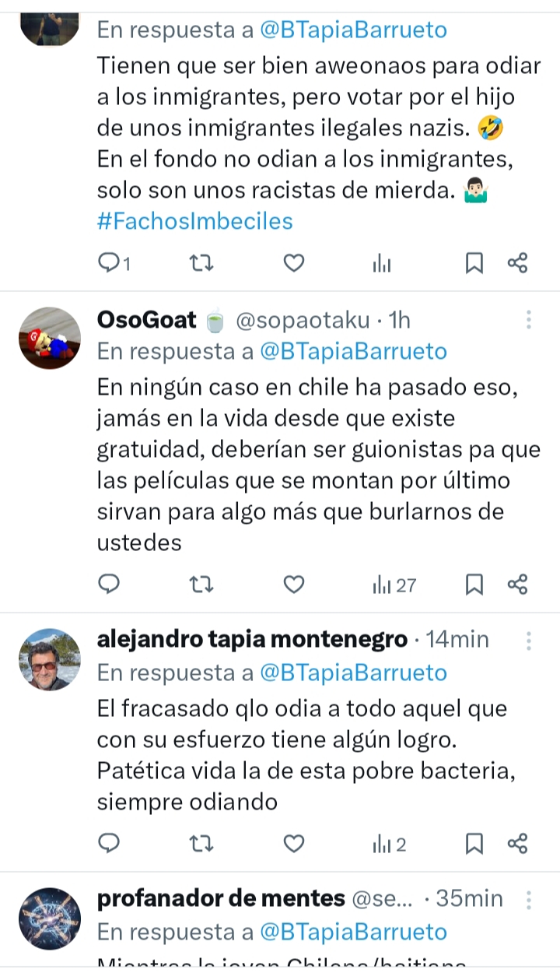Open more options for alejandro tapia tweet
The image size is (560, 980).
pos(529,641)
